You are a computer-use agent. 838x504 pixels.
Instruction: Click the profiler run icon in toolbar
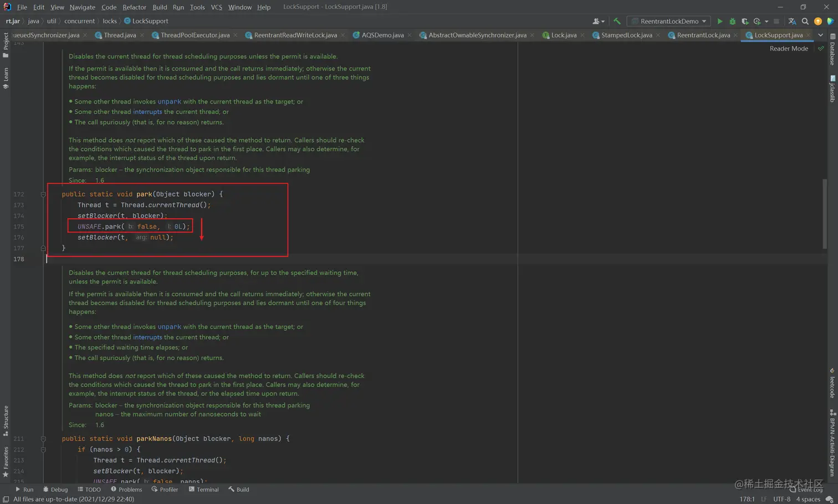[757, 21]
